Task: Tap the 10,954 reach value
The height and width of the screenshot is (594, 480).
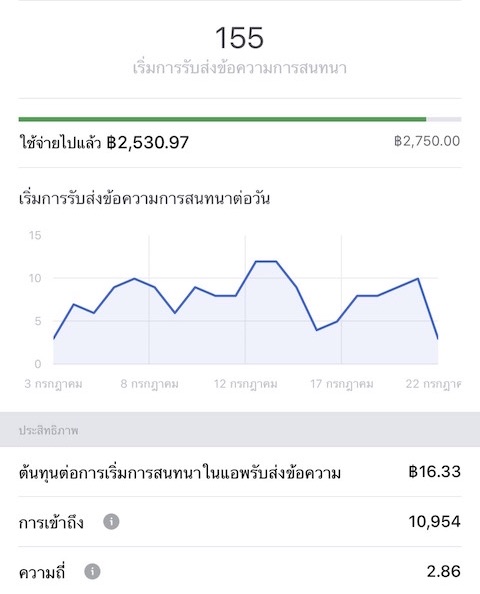Action: 435,522
